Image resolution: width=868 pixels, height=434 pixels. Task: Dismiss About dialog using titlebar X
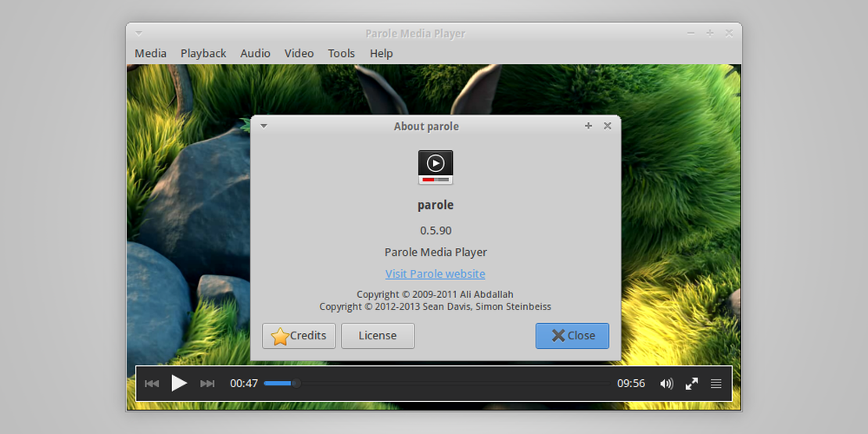pyautogui.click(x=608, y=126)
